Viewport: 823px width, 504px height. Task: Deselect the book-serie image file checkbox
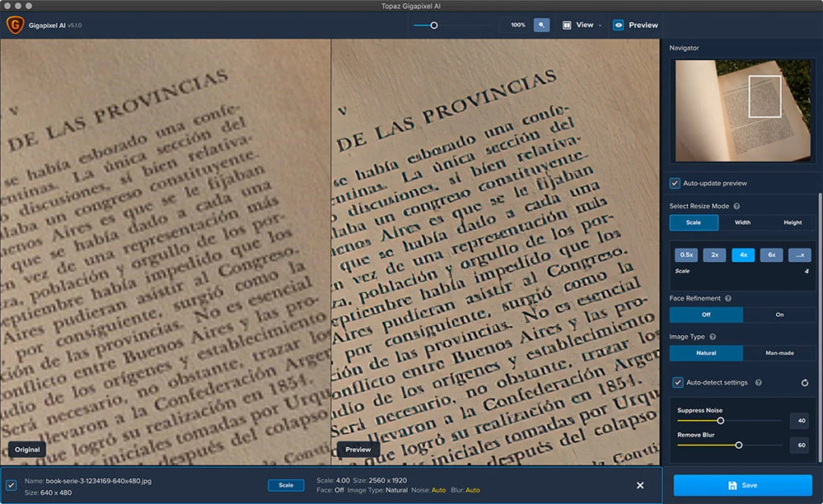point(11,486)
